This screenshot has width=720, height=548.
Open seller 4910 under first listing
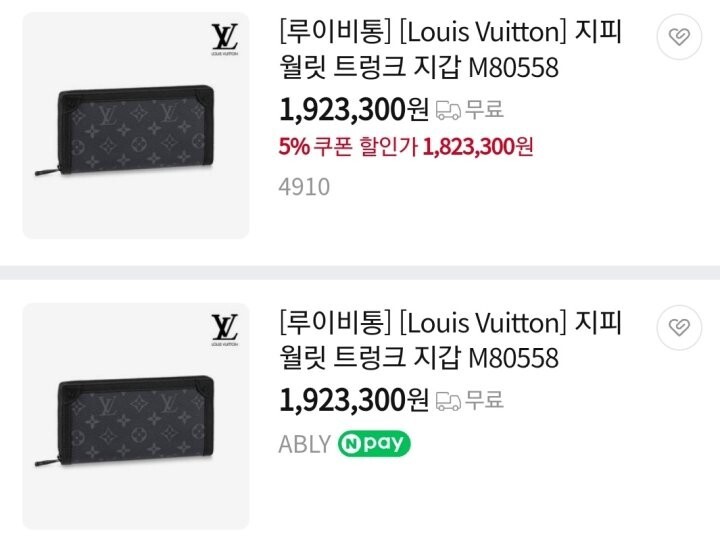pyautogui.click(x=304, y=187)
